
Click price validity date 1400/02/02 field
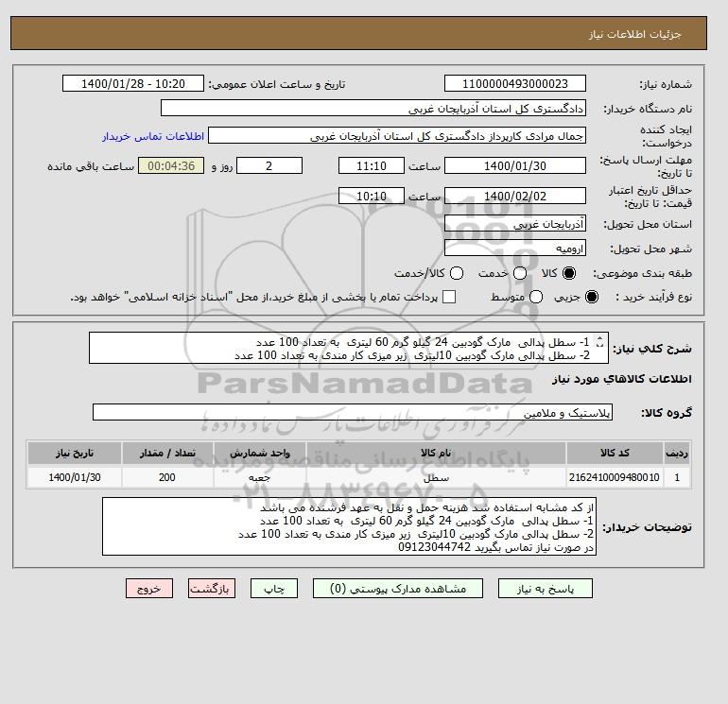tap(515, 196)
